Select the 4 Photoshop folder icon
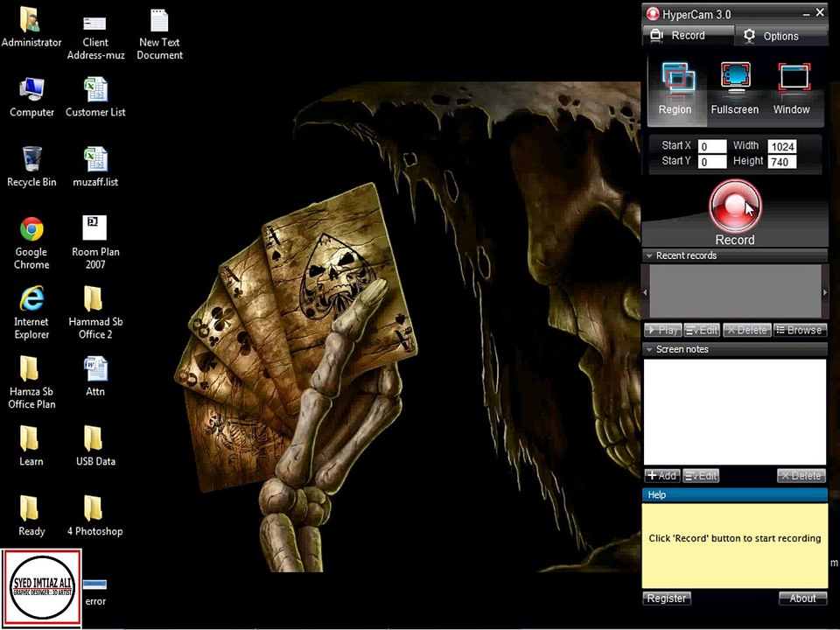Viewport: 840px width, 630px height. click(x=94, y=516)
